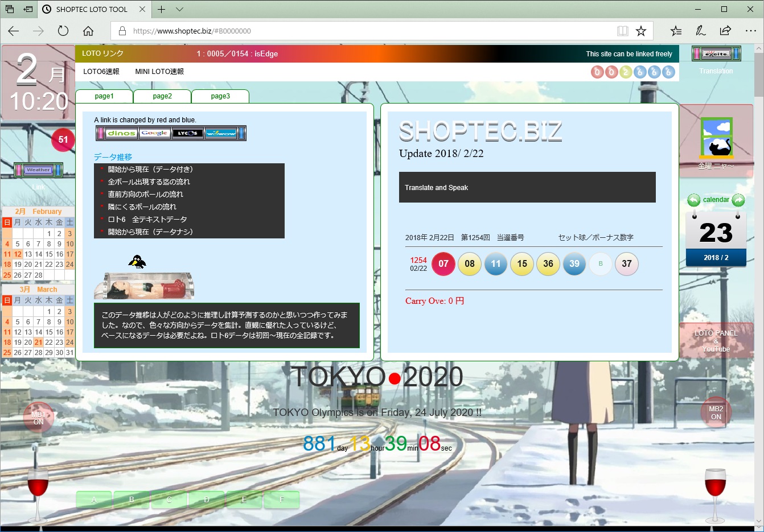The height and width of the screenshot is (532, 764).
Task: Click the blue ball numbered 39
Action: (x=574, y=264)
